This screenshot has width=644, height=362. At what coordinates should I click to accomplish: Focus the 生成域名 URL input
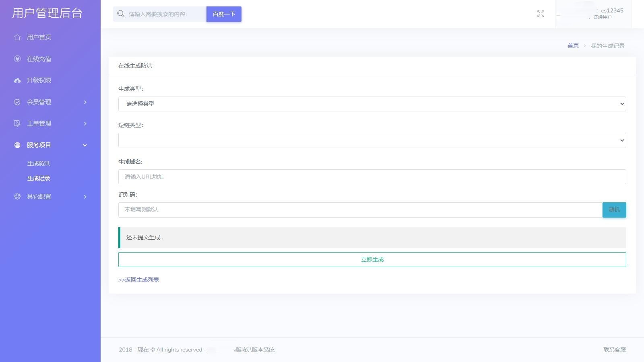372,177
